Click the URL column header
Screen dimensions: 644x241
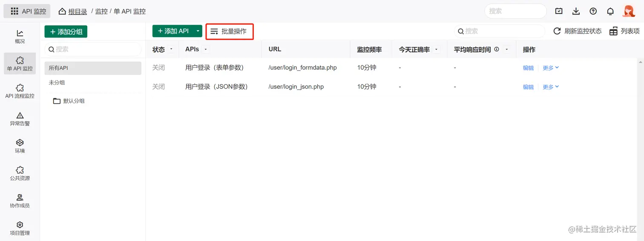point(275,49)
